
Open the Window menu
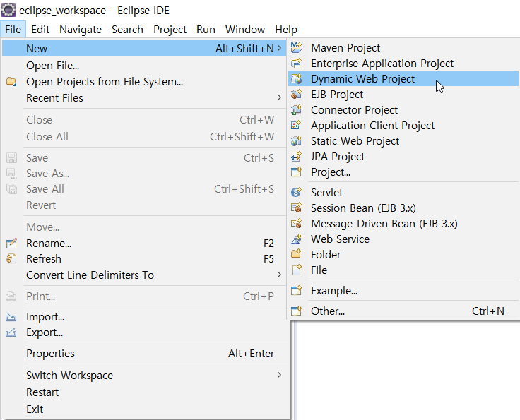(245, 30)
